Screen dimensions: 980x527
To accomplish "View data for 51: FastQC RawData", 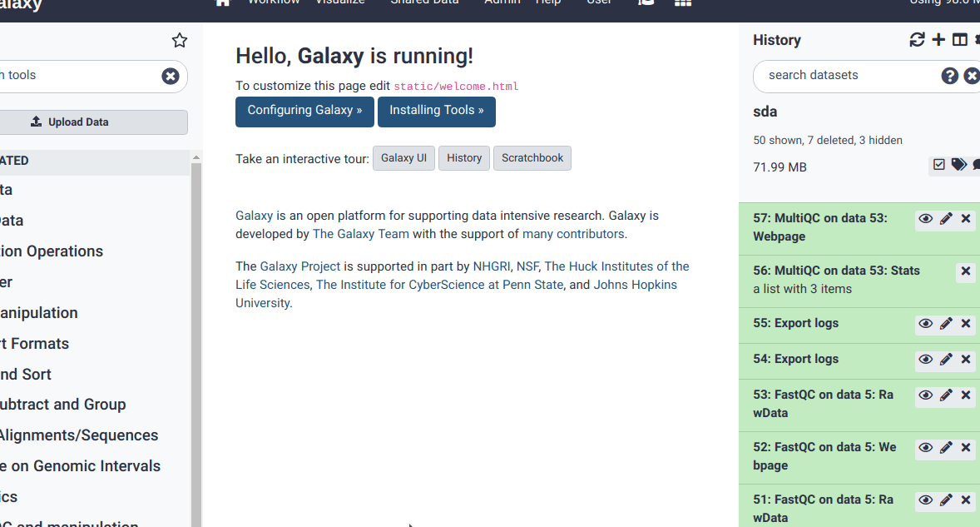I will [926, 500].
